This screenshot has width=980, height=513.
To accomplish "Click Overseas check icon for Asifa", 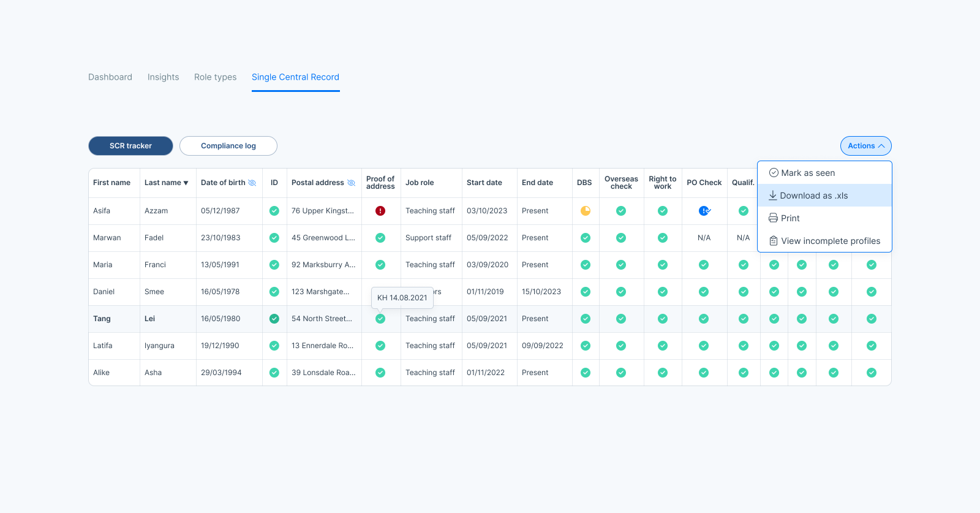I will pos(621,211).
